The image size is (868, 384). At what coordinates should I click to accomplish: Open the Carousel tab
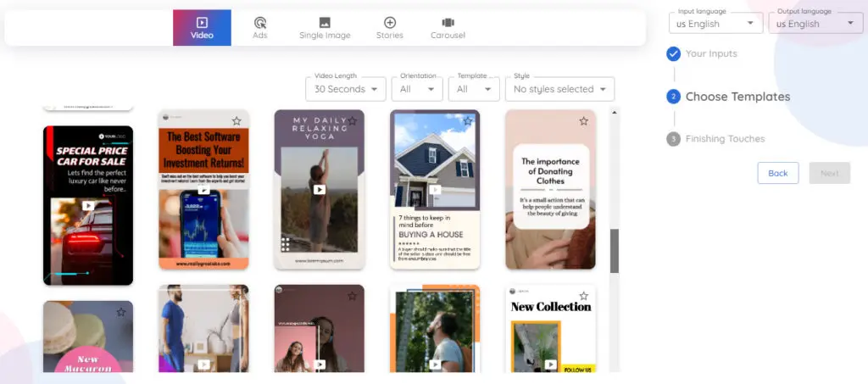tap(448, 28)
